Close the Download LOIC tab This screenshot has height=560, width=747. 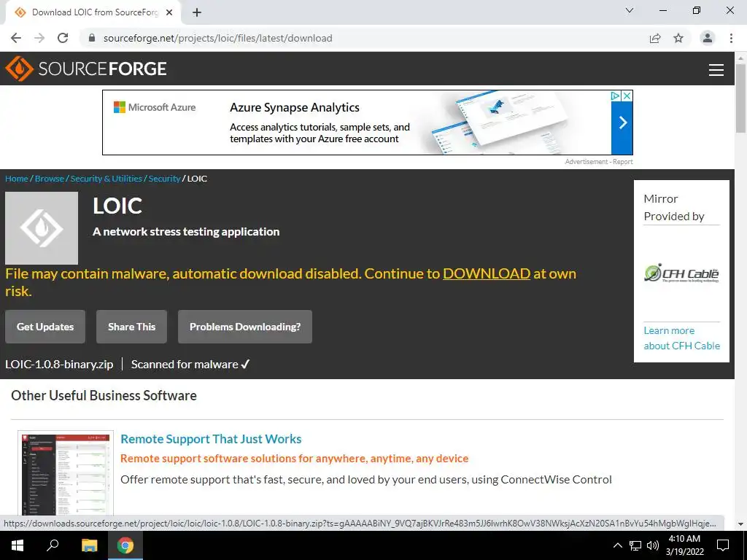[169, 12]
